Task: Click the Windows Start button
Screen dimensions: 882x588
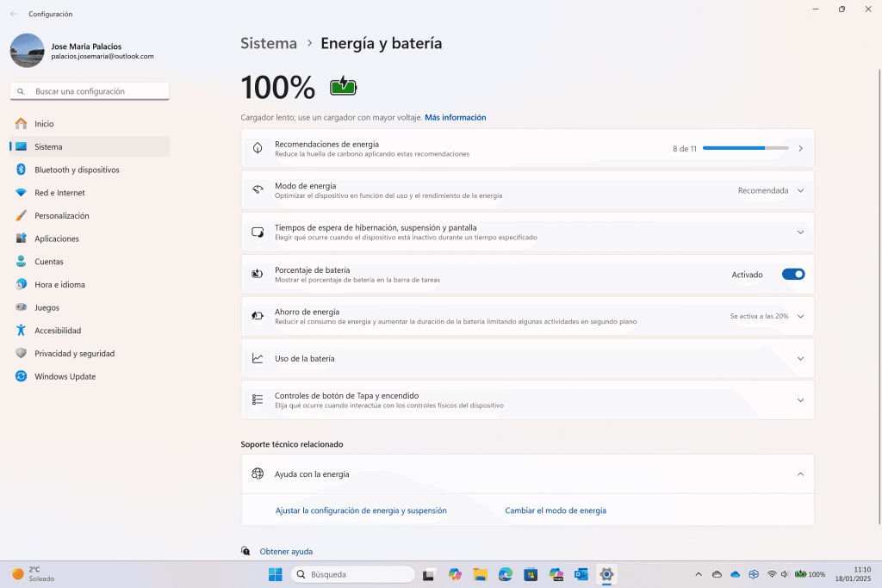Action: pos(275,574)
